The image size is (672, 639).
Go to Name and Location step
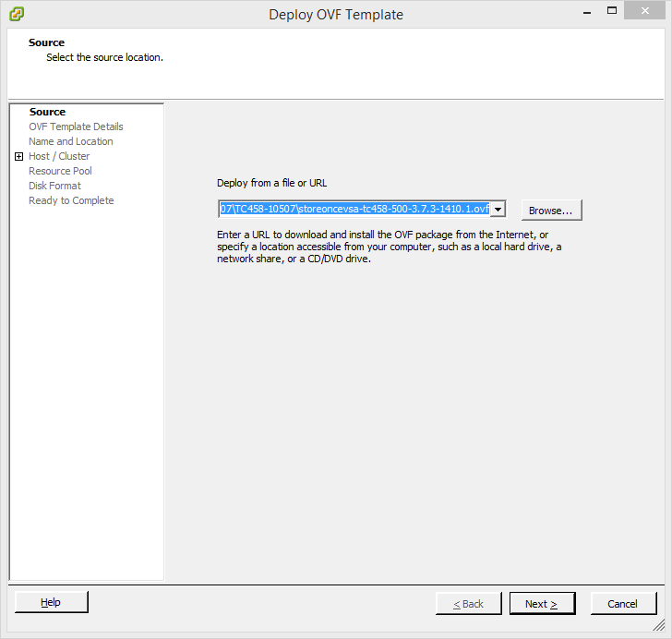coord(71,141)
